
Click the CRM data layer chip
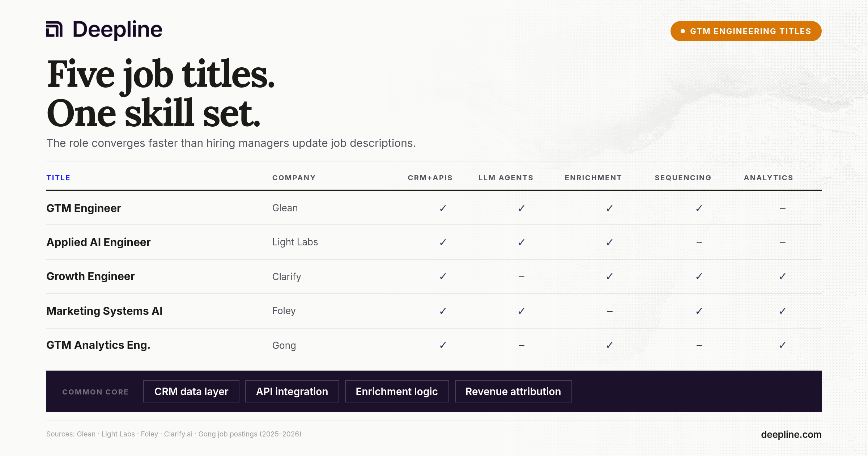[191, 391]
